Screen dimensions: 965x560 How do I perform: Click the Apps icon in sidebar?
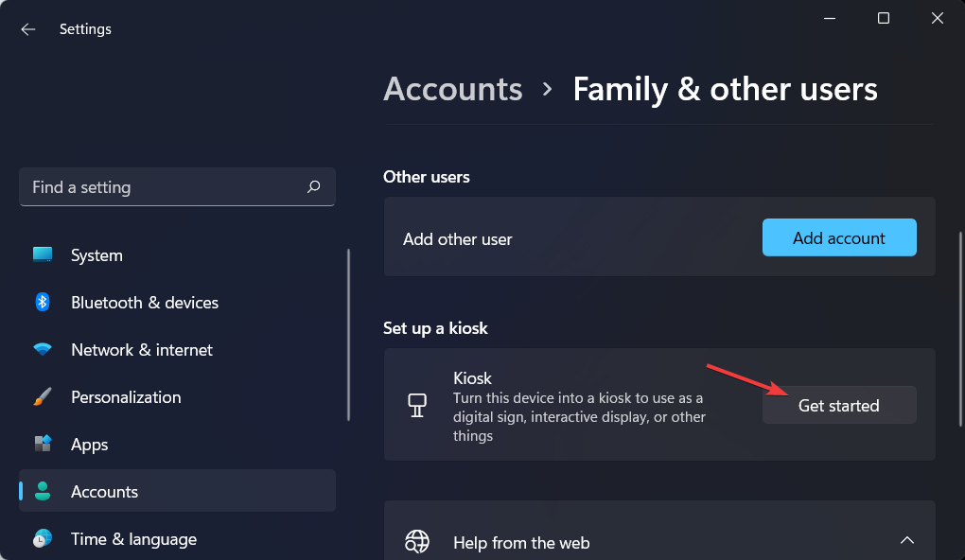[43, 445]
